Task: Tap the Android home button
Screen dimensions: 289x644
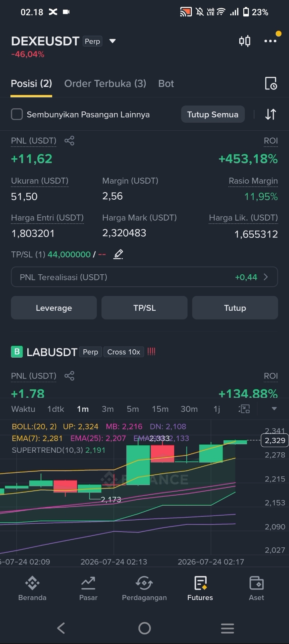Action: [x=144, y=628]
